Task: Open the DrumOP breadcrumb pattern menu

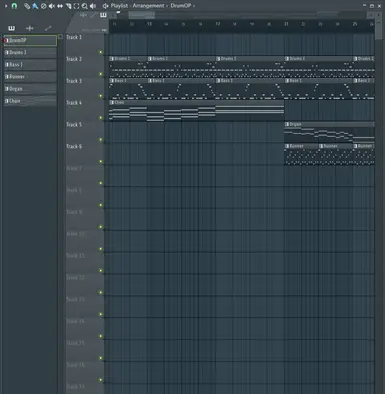Action: click(181, 6)
